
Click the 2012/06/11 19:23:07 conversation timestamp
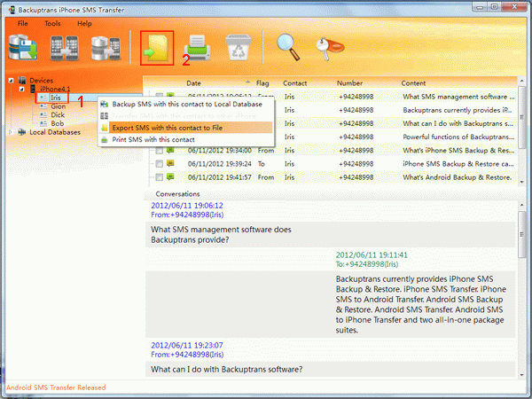pos(187,346)
